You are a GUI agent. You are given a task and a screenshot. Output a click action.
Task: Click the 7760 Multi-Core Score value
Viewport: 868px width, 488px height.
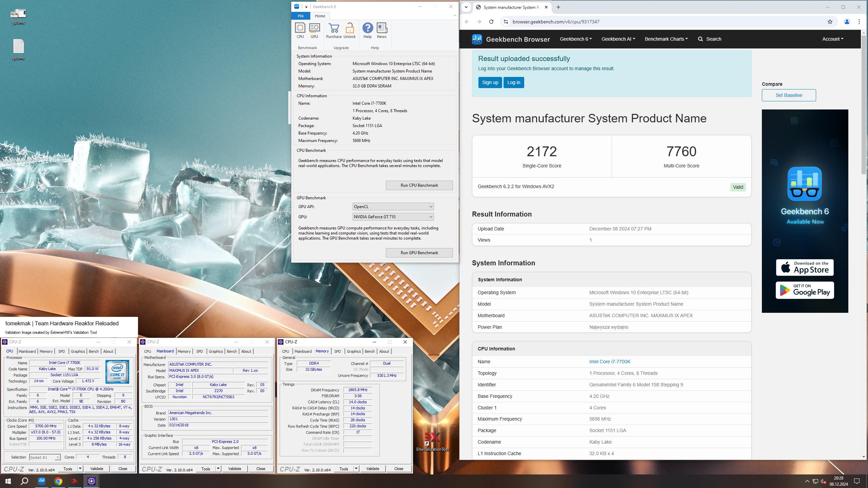pyautogui.click(x=681, y=151)
